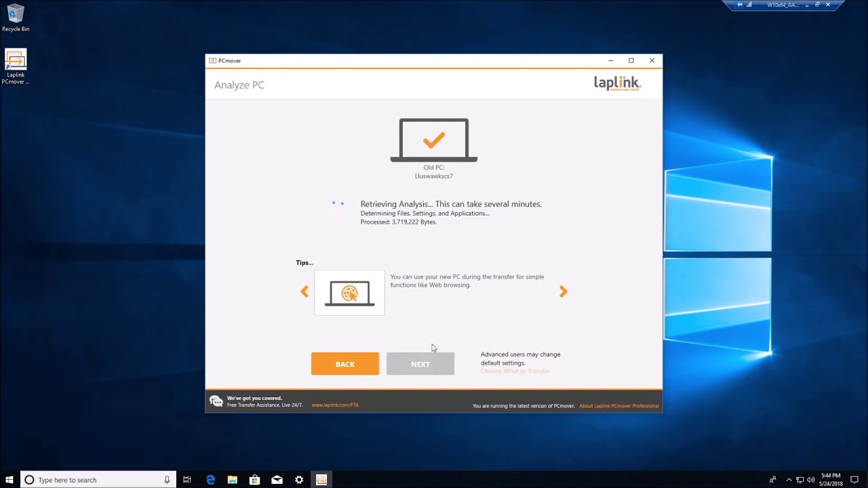Open the People icon in system tray
This screenshot has height=488, width=868.
(772, 480)
